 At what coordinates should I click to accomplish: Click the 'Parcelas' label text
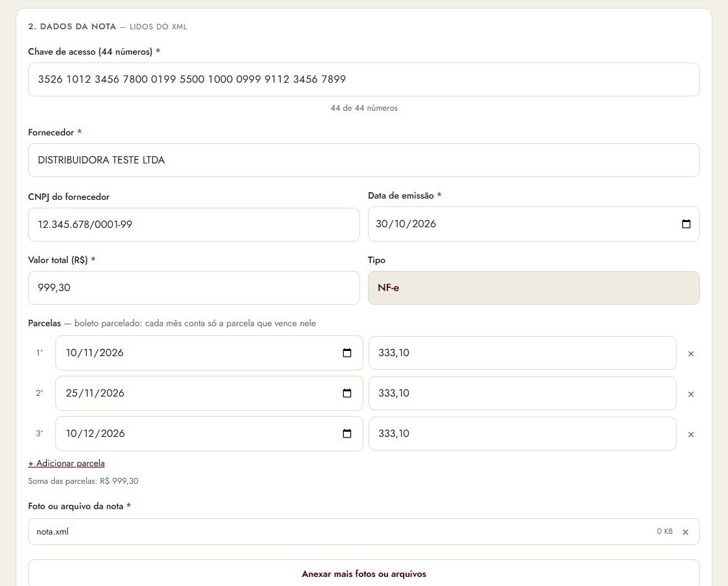coord(44,323)
